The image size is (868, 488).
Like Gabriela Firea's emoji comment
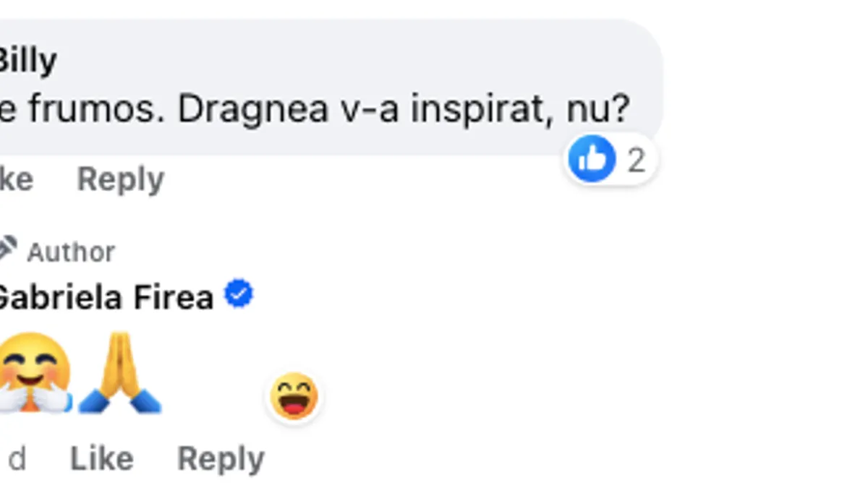101,458
